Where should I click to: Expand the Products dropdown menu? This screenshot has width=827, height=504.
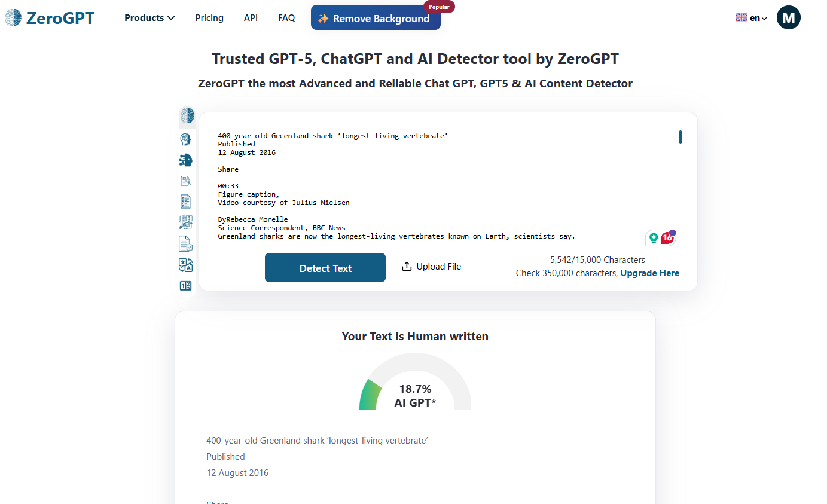tap(149, 18)
